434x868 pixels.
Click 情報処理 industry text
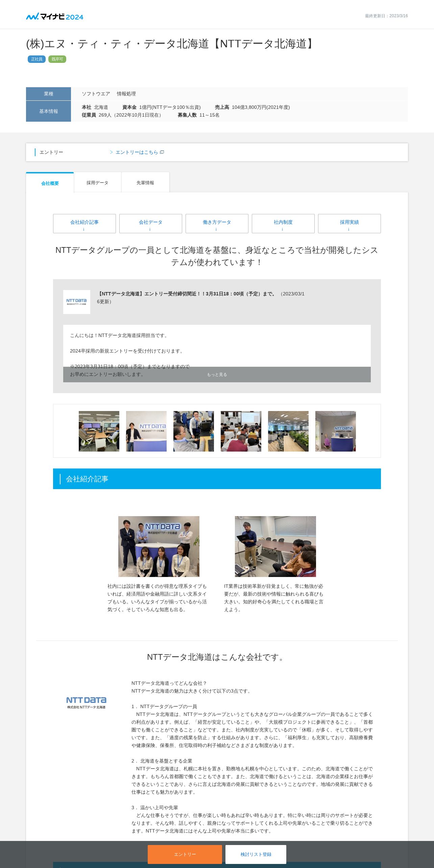(x=126, y=94)
